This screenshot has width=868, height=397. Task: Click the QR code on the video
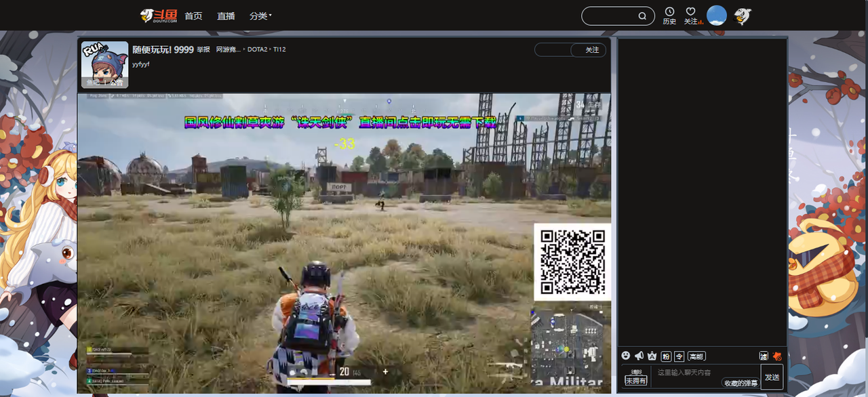point(572,262)
